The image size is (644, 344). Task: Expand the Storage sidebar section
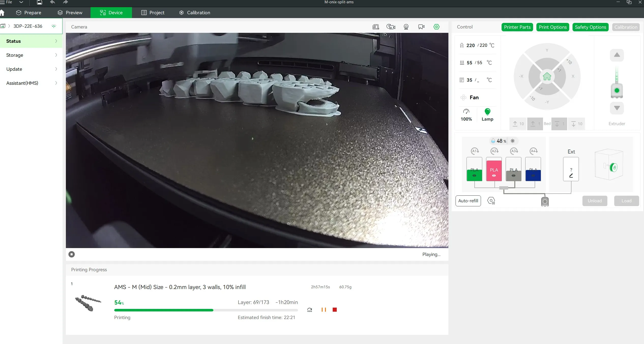point(31,55)
